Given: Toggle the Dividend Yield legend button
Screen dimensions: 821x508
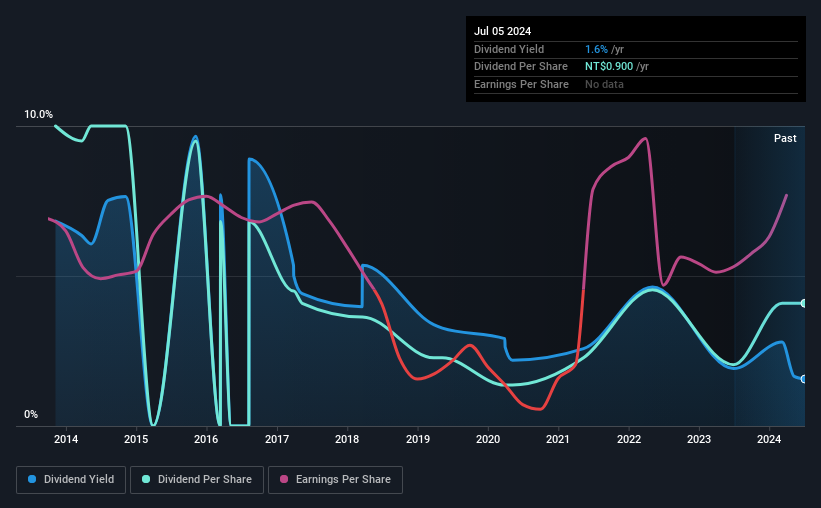Looking at the screenshot, I should [x=71, y=480].
